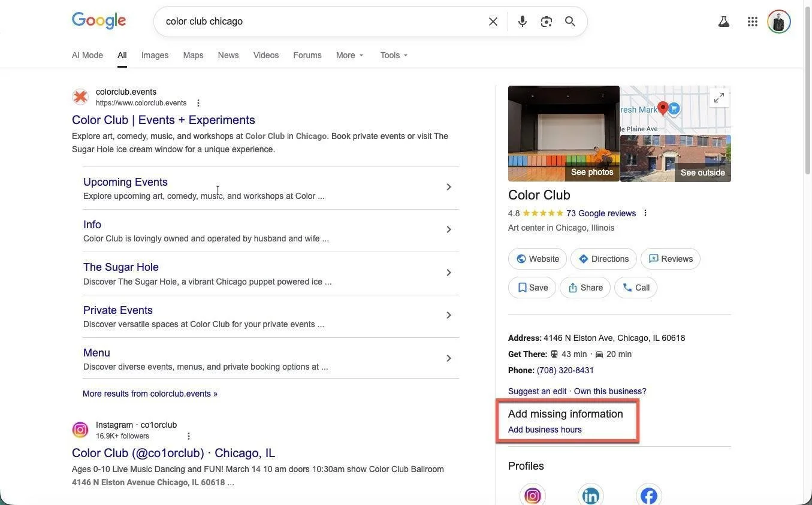Screen dimensions: 812x505
Task: Click More results from colorclub.events
Action: pos(150,394)
